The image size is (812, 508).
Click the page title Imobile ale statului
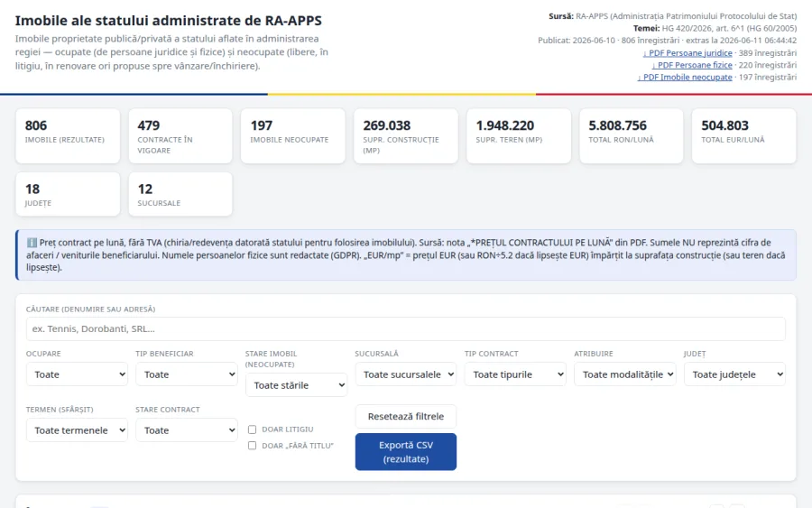(x=169, y=20)
